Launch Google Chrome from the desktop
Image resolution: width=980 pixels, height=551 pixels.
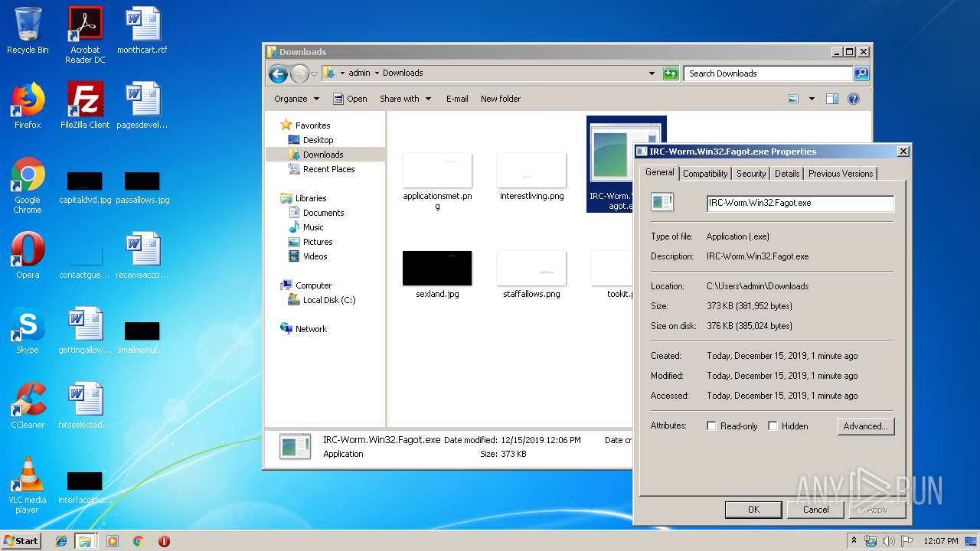[x=28, y=186]
